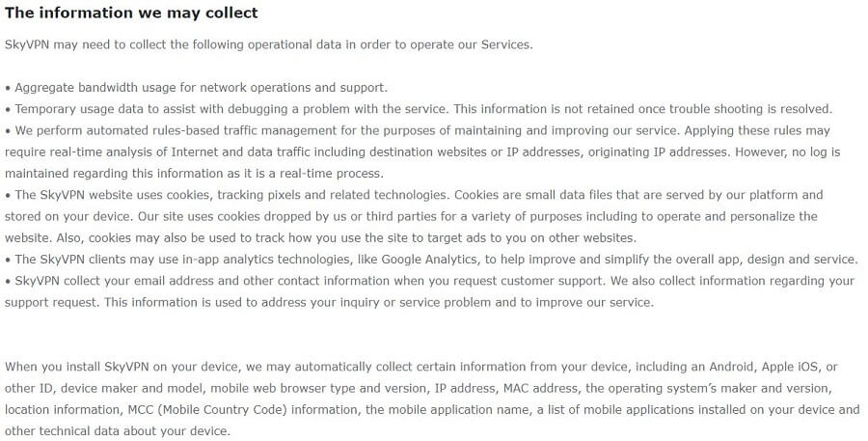This screenshot has height=441, width=868.
Task: Click the line "maintained regarding this information"
Action: click(x=194, y=174)
